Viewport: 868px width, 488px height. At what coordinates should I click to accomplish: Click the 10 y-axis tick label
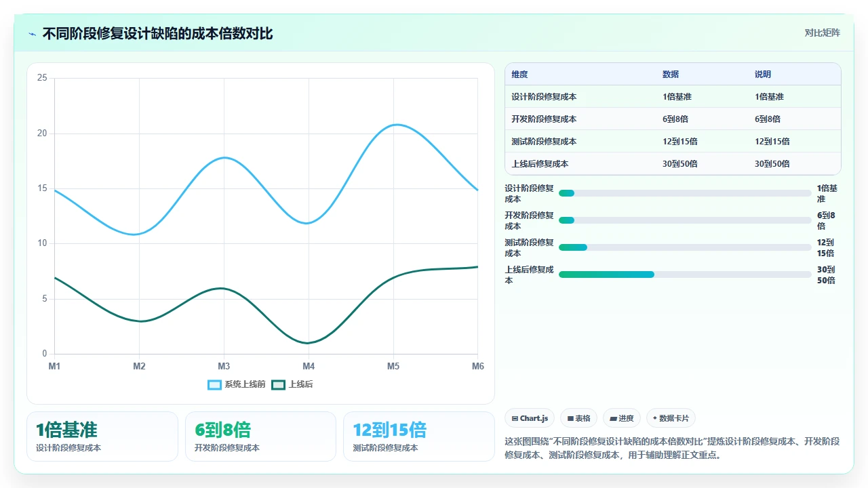[42, 243]
